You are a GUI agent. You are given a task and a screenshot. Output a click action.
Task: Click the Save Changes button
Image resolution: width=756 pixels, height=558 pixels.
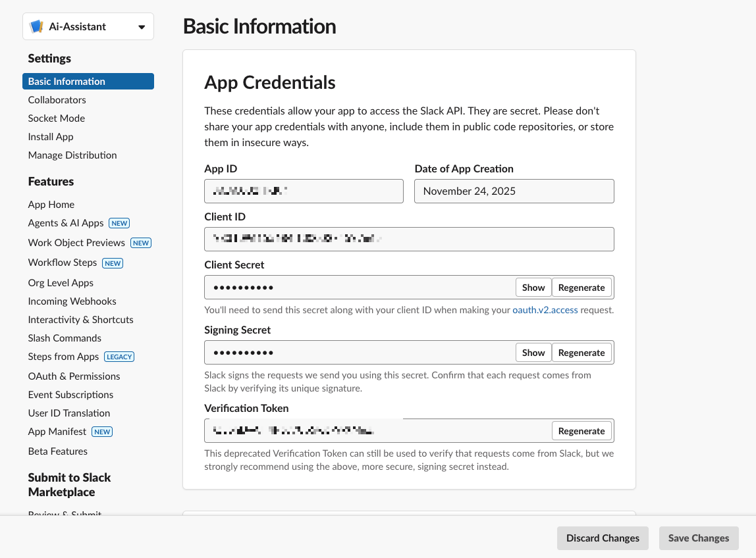[699, 538]
